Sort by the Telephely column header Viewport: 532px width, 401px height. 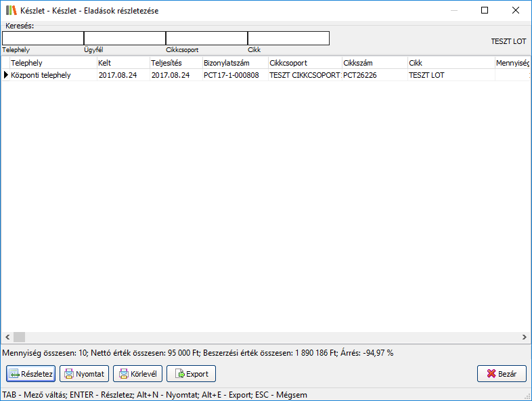53,63
